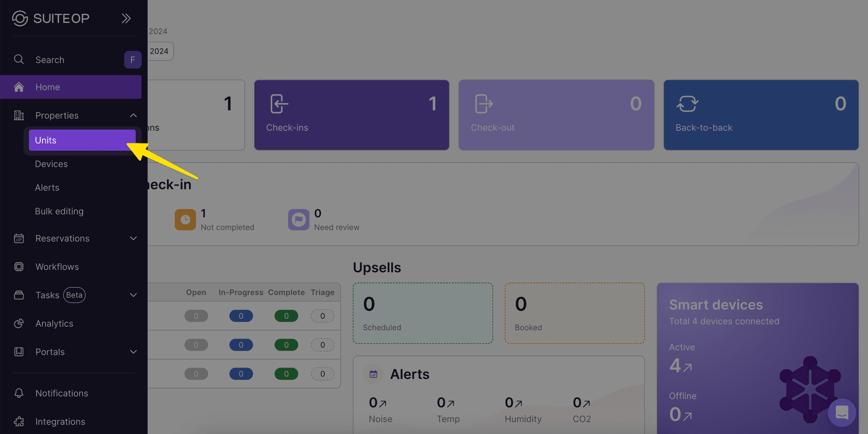Open the chat support bubble
Screen dimensions: 868x434
point(842,412)
